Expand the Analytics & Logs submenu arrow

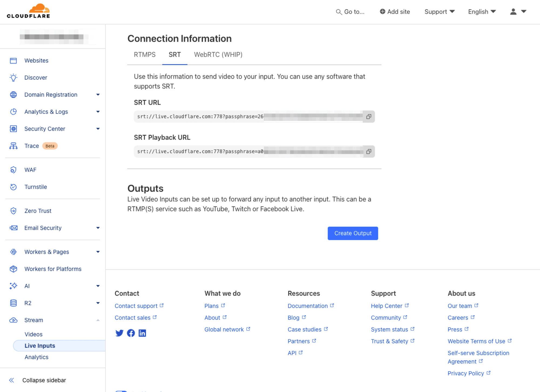[x=98, y=112]
